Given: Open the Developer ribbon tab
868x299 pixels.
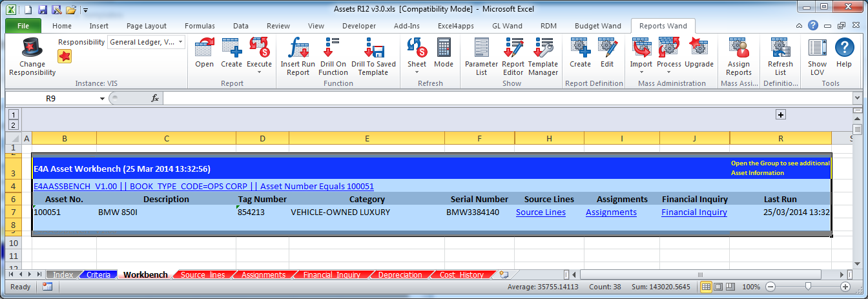Looking at the screenshot, I should pyautogui.click(x=359, y=26).
